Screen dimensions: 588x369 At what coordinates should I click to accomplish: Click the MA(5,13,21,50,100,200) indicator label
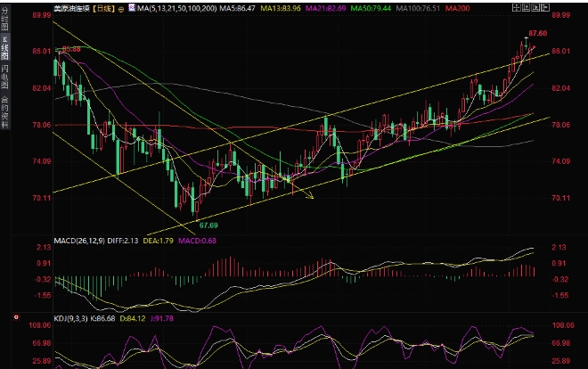[177, 8]
